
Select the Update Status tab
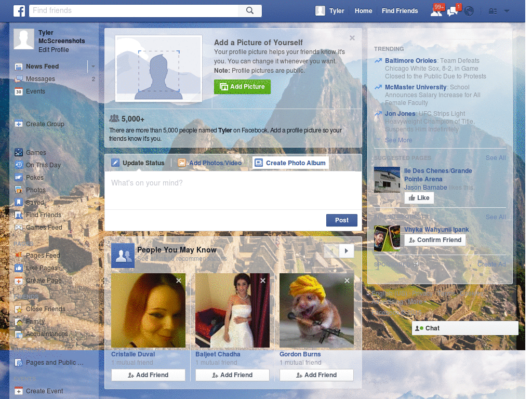coord(138,163)
